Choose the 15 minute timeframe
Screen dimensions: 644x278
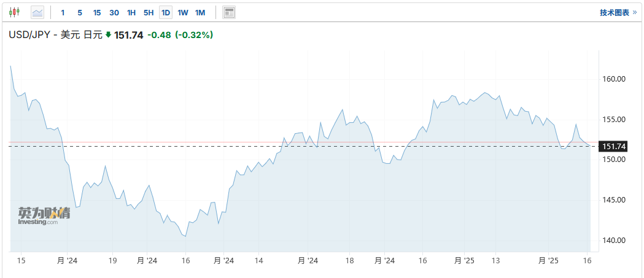(97, 12)
